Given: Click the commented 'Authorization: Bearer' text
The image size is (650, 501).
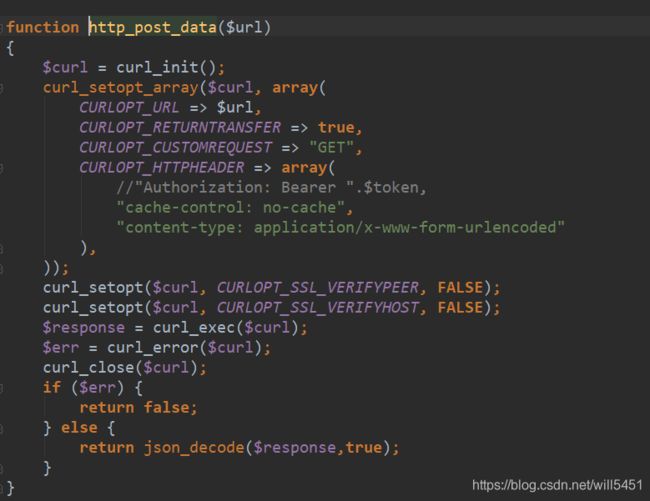Looking at the screenshot, I should pos(239,187).
